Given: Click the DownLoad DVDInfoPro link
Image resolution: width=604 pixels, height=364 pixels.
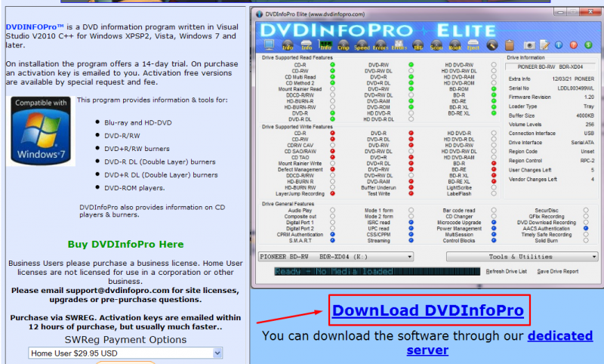Looking at the screenshot, I should [428, 310].
